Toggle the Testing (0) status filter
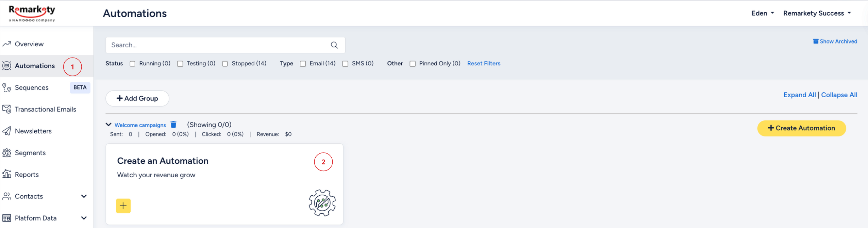The height and width of the screenshot is (228, 868). coord(180,64)
